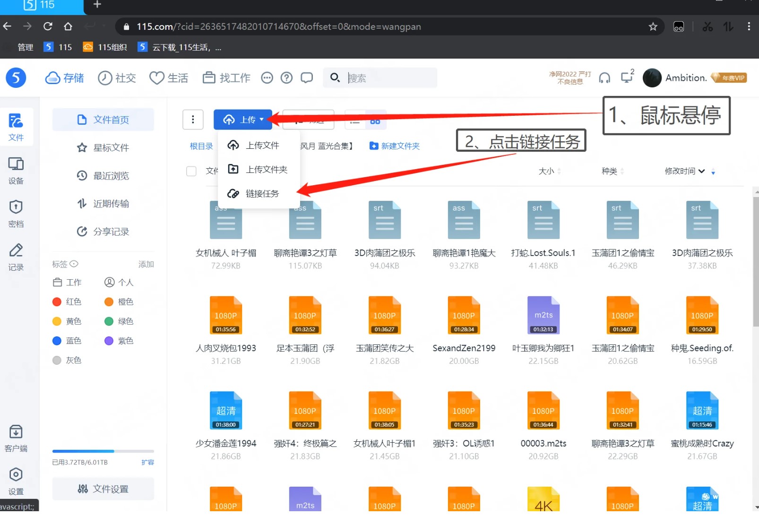Viewport: 759px width, 532px height.
Task: Open 文件设置 file settings button
Action: tap(103, 489)
